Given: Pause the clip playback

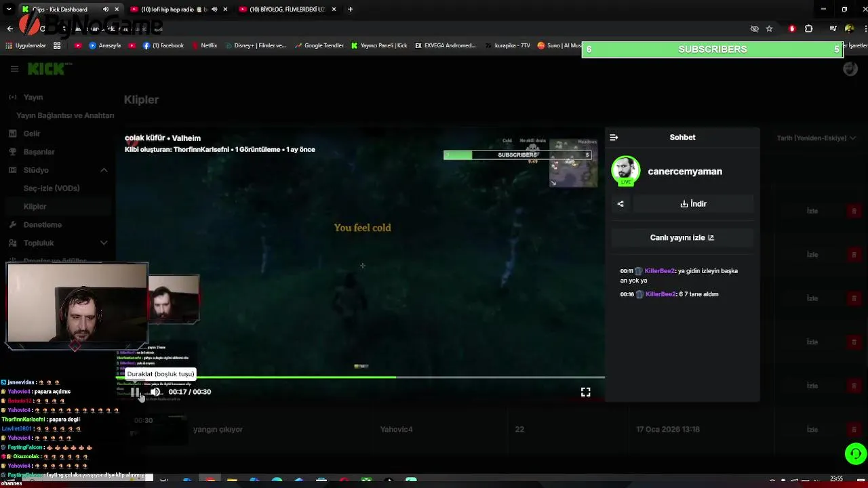Looking at the screenshot, I should pos(135,392).
